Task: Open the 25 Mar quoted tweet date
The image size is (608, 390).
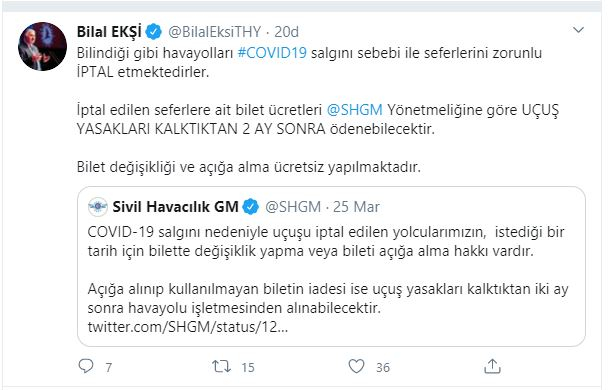Action: [x=356, y=207]
